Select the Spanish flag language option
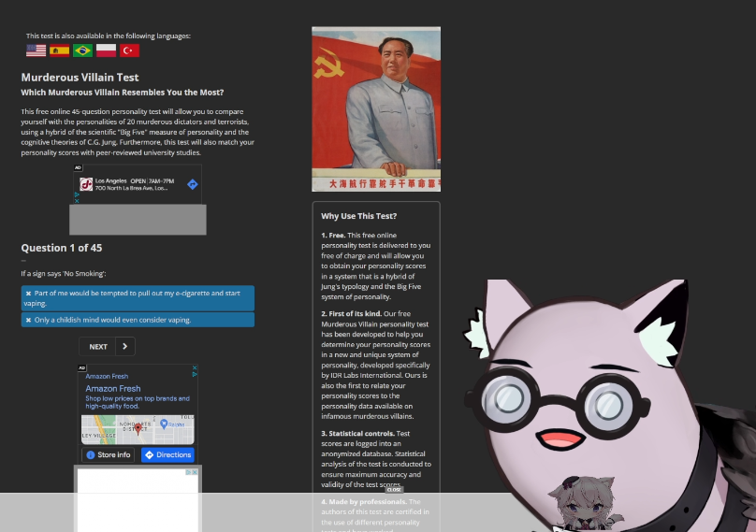The image size is (756, 532). 59,50
